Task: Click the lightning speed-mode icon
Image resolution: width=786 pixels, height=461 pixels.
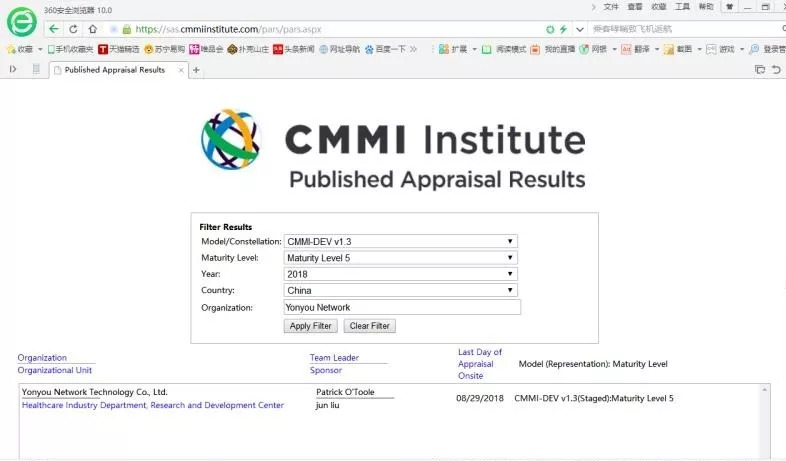Action: coord(563,30)
